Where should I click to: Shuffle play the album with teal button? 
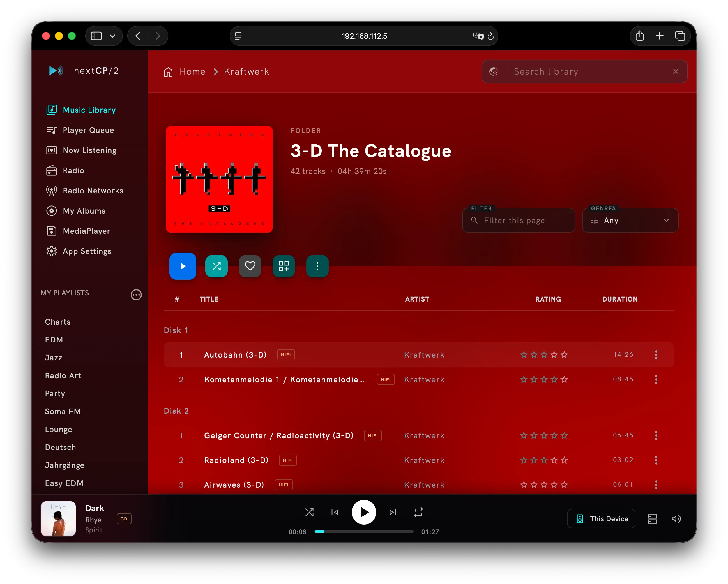click(x=216, y=266)
